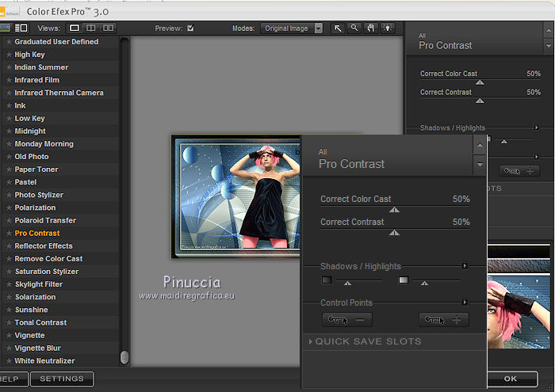
Task: Select the single image view icon
Action: pos(75,28)
